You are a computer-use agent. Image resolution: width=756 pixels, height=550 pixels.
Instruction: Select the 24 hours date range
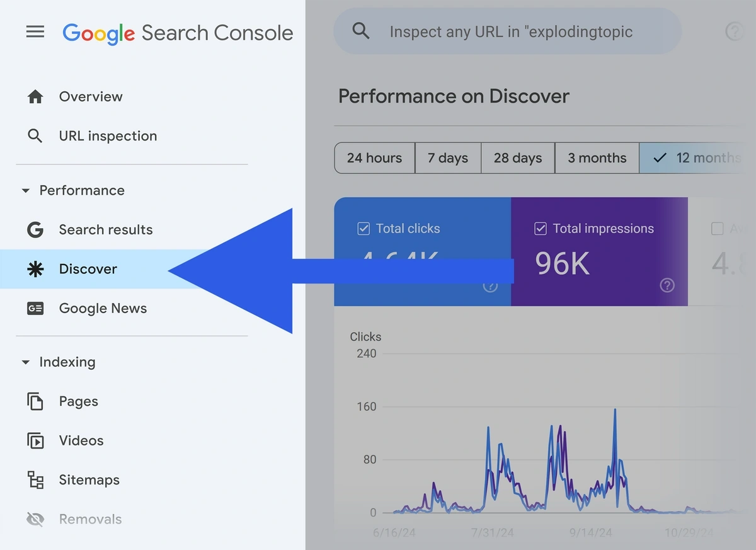click(374, 158)
